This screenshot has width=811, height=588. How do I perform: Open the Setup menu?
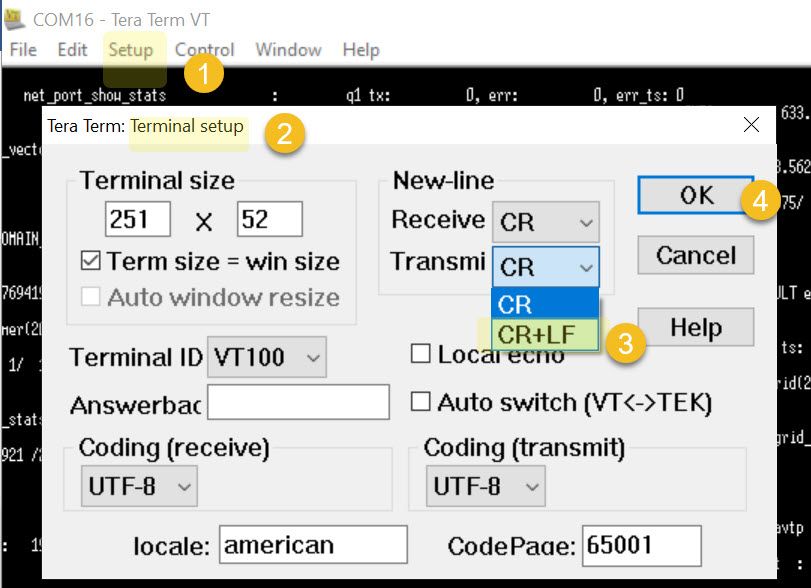[x=131, y=50]
